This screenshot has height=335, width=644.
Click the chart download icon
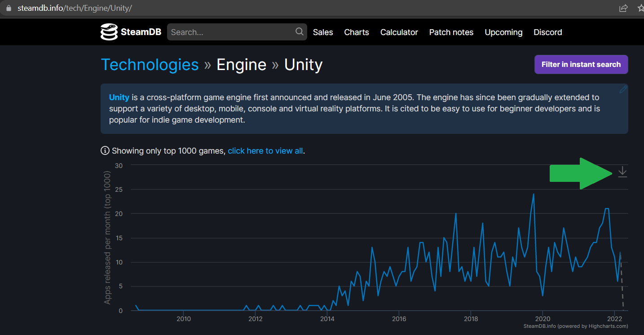pos(622,172)
